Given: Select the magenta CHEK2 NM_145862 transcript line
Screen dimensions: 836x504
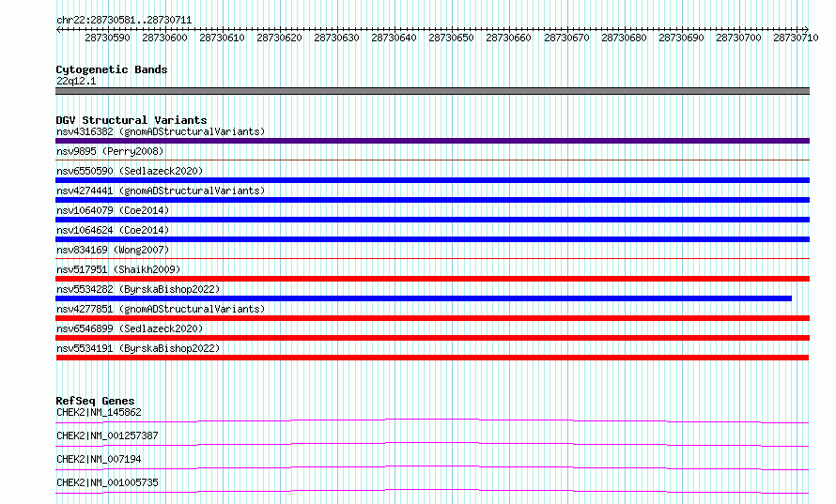Looking at the screenshot, I should click(432, 420).
